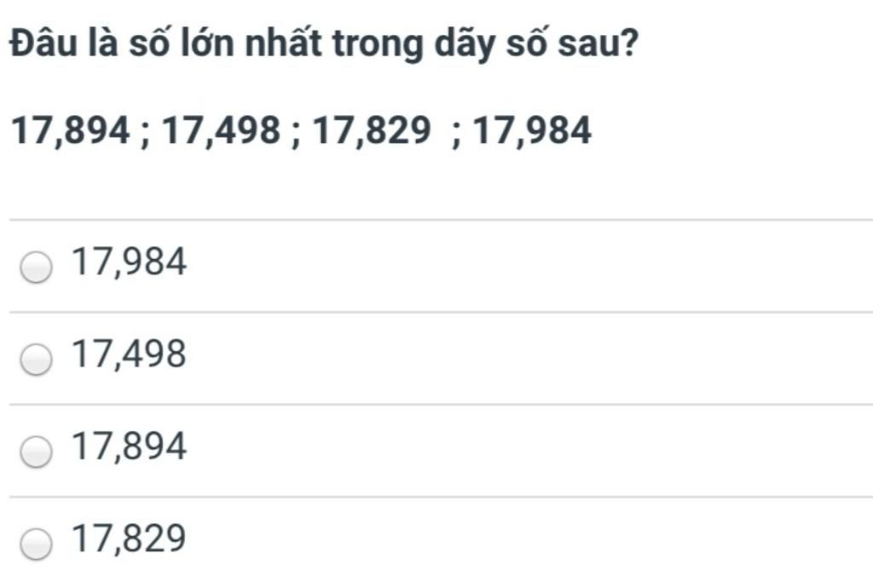Click the 17,894 answer label text
The height and width of the screenshot is (588, 873).
(130, 447)
